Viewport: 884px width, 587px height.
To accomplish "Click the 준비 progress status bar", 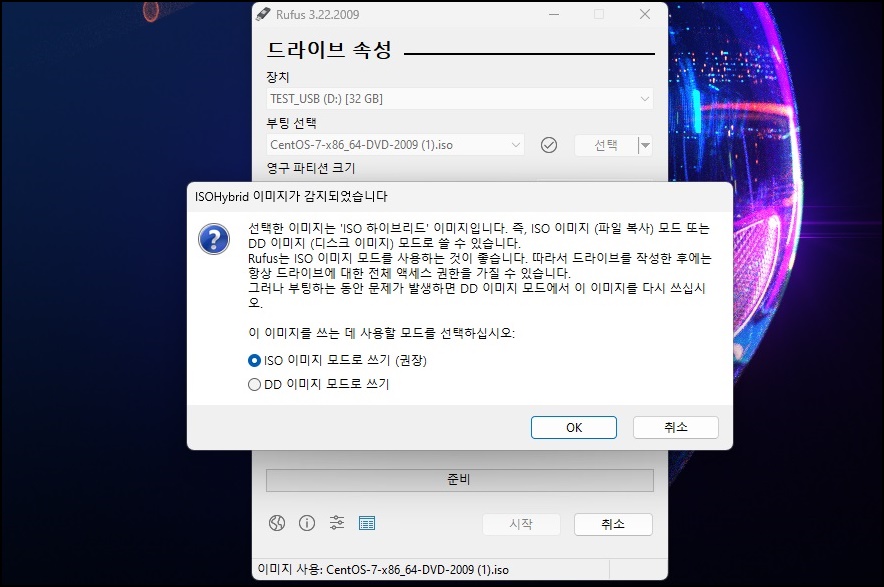I will pyautogui.click(x=459, y=480).
